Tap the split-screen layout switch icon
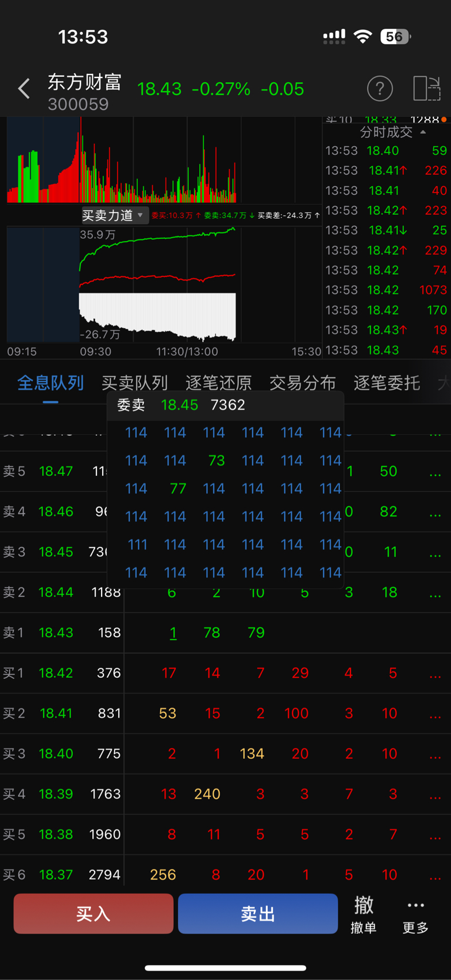This screenshot has width=451, height=980. pos(426,89)
